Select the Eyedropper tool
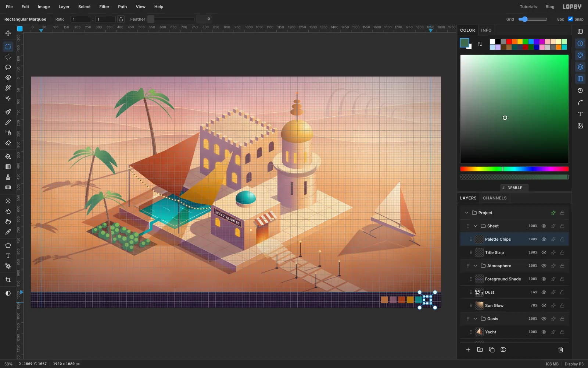Image resolution: width=588 pixels, height=368 pixels. coord(8,232)
